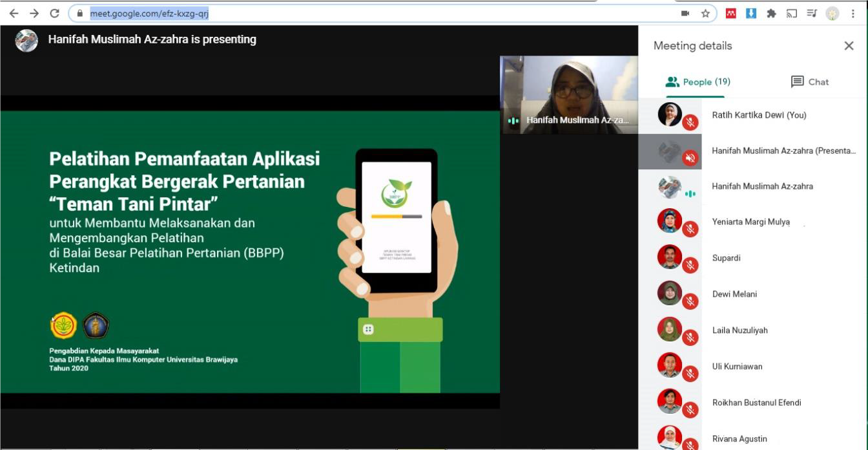Click the presenter avatar beside presenting banner
Screen dimensions: 868x450
(x=26, y=39)
